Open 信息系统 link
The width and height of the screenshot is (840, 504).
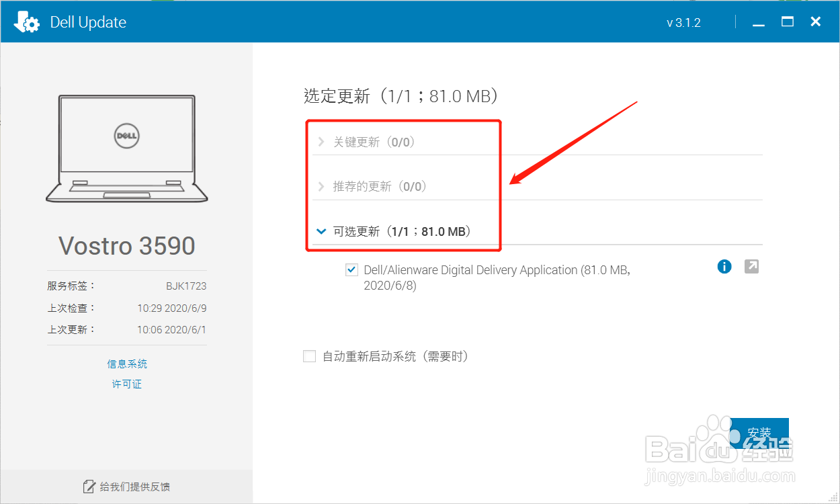click(x=127, y=364)
